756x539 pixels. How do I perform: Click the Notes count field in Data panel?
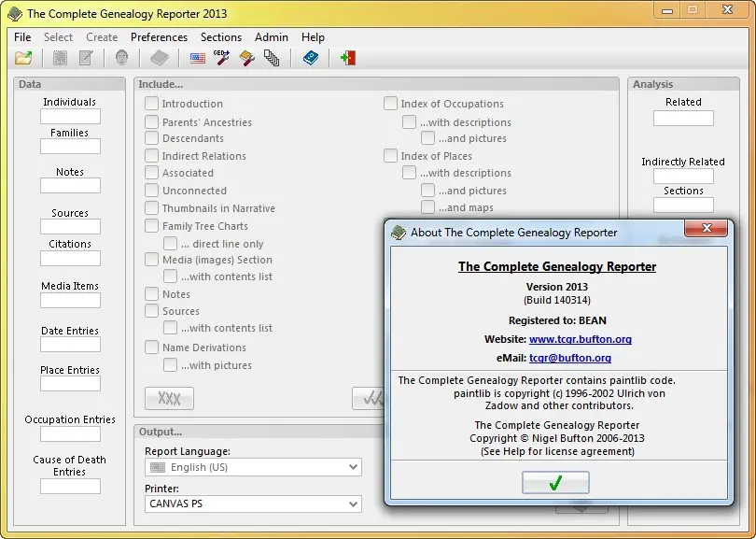coord(70,185)
